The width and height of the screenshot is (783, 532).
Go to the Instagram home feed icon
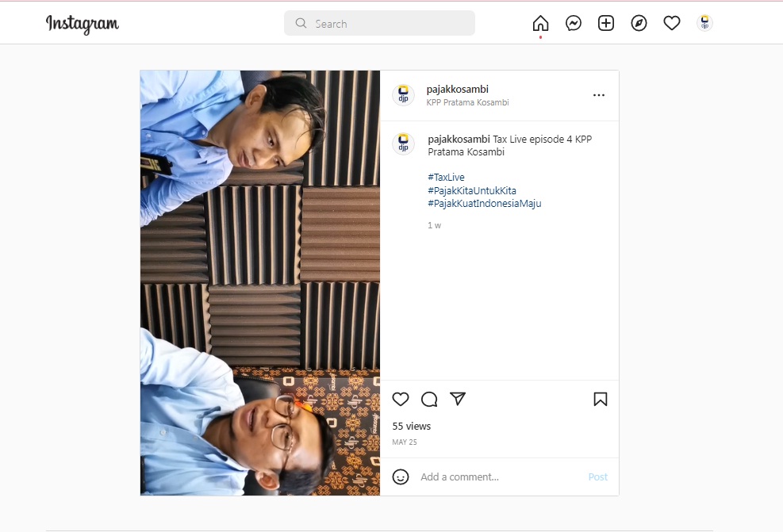pyautogui.click(x=540, y=24)
